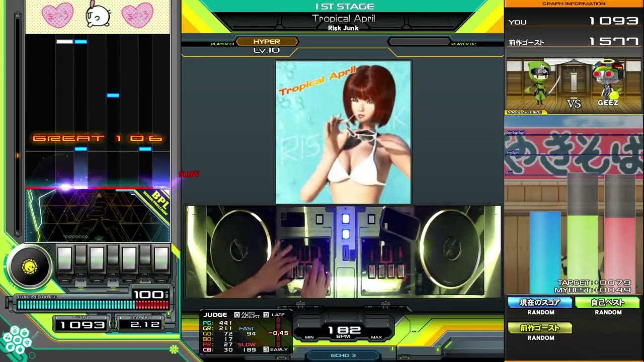Click the YOU 1093 score row
The height and width of the screenshot is (362, 644).
(x=574, y=21)
